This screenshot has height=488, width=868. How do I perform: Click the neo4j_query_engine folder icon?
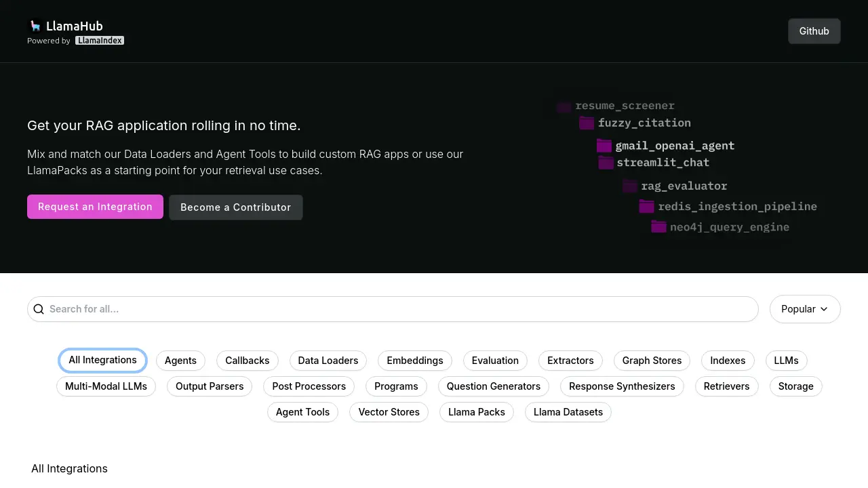[x=659, y=226]
